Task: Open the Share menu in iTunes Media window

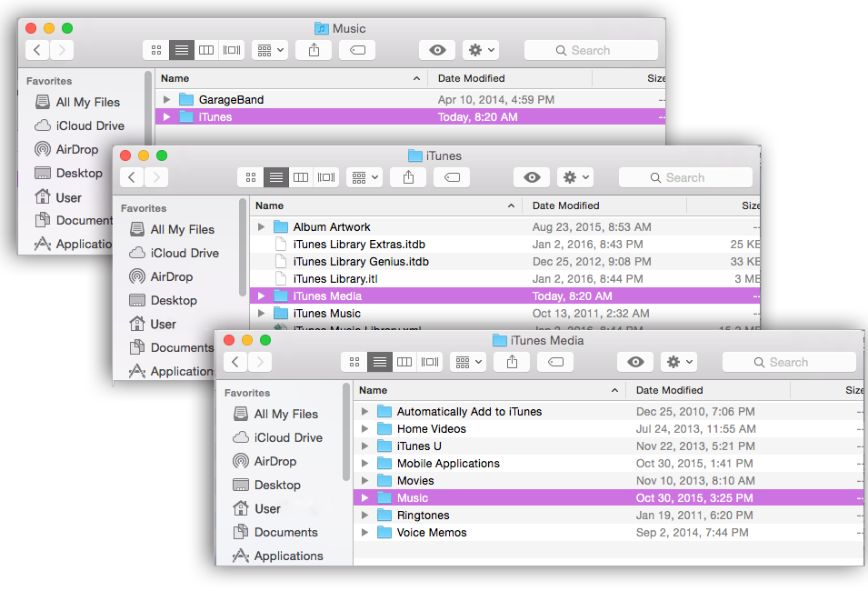Action: click(512, 362)
